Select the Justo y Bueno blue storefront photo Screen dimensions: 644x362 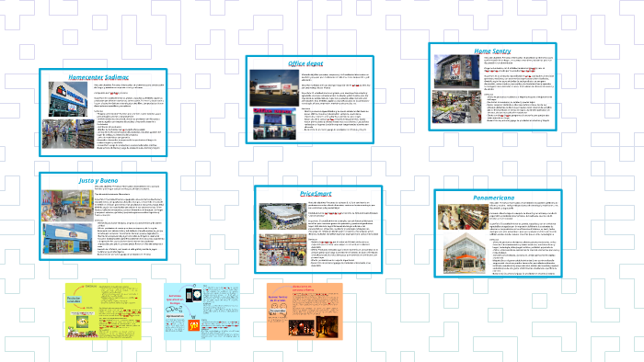coord(68,239)
